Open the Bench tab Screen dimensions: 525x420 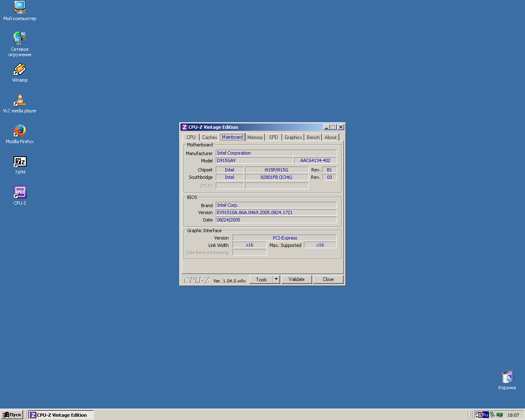pos(313,137)
